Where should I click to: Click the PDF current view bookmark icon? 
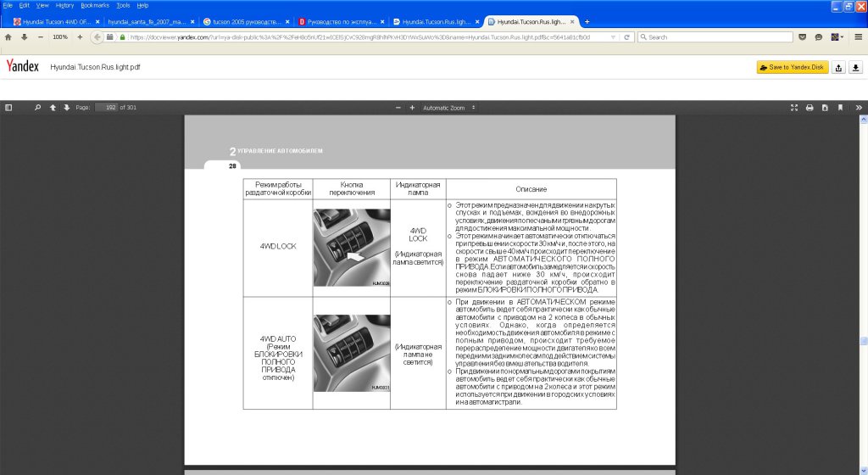coord(840,108)
